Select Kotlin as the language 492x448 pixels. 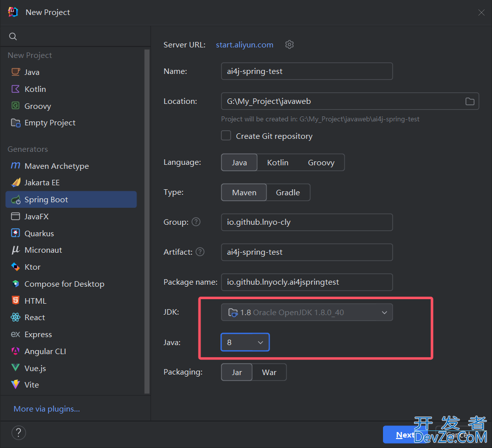[277, 162]
